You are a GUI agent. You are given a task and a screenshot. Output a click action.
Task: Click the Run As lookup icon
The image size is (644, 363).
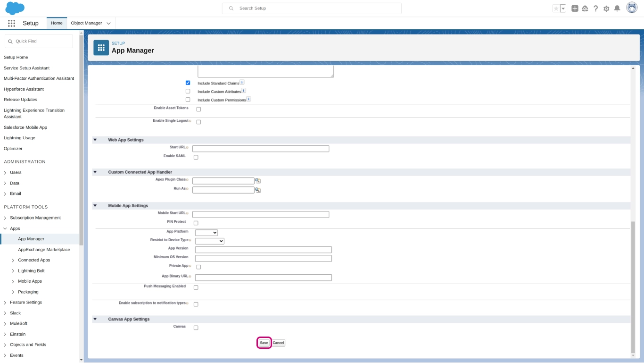[x=258, y=190]
